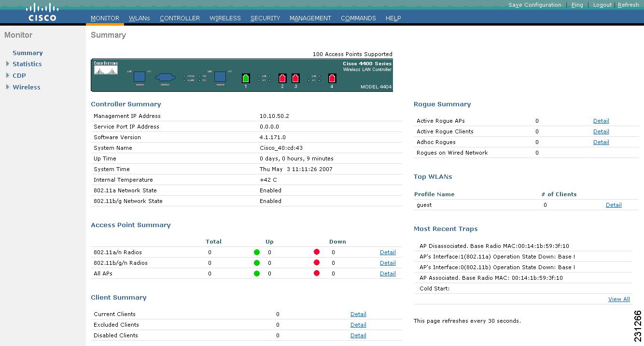644x346 pixels.
Task: Click the console port on the controller image
Action: pyautogui.click(x=165, y=77)
